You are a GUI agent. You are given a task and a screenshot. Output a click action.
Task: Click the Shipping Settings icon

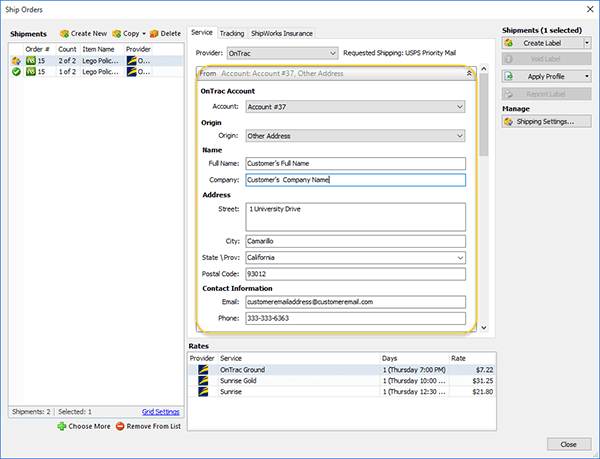[x=509, y=122]
